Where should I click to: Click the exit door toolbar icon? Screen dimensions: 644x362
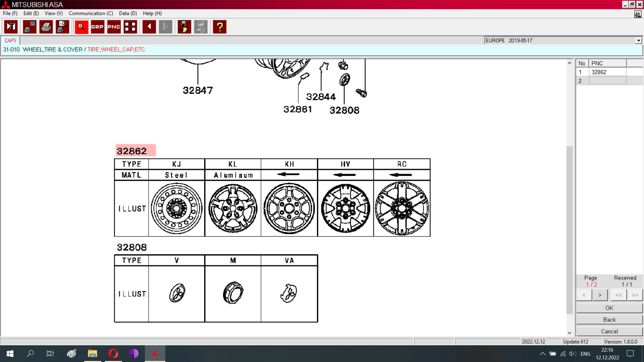11,27
